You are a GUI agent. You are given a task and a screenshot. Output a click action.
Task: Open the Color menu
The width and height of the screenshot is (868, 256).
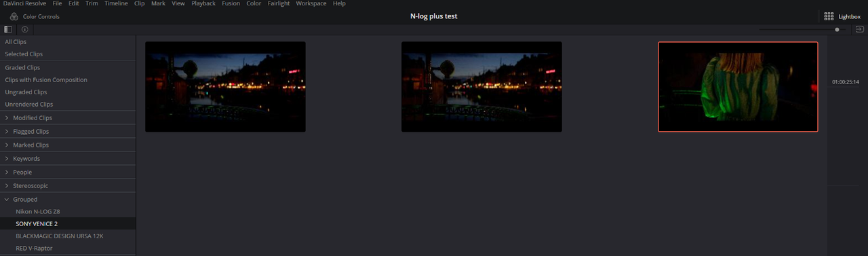coord(254,3)
